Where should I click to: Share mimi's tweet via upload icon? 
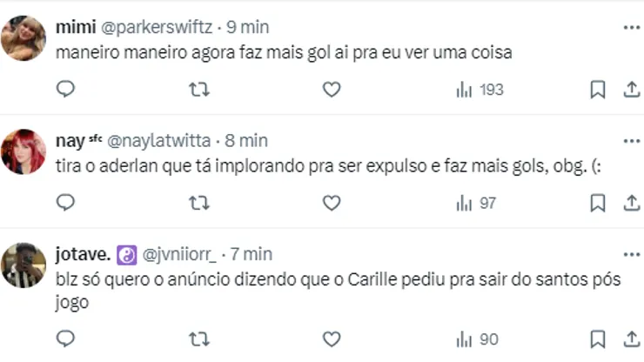tap(632, 89)
